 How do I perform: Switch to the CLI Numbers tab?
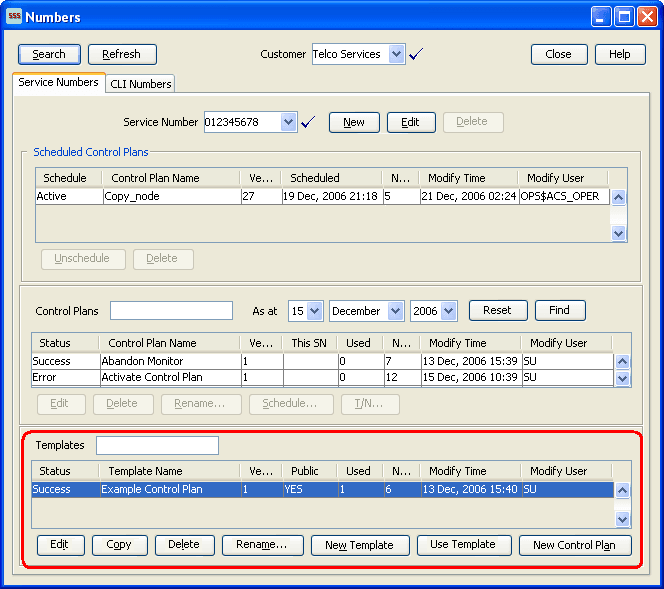[x=141, y=84]
